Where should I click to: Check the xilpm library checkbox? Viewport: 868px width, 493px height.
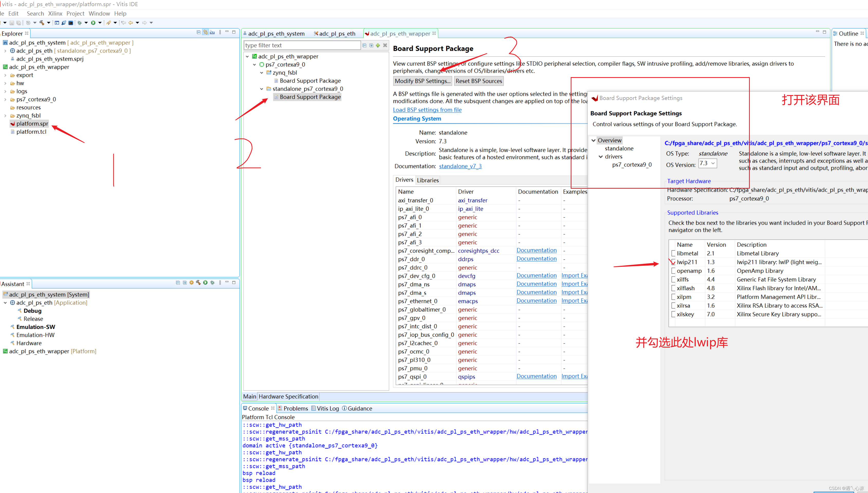673,297
